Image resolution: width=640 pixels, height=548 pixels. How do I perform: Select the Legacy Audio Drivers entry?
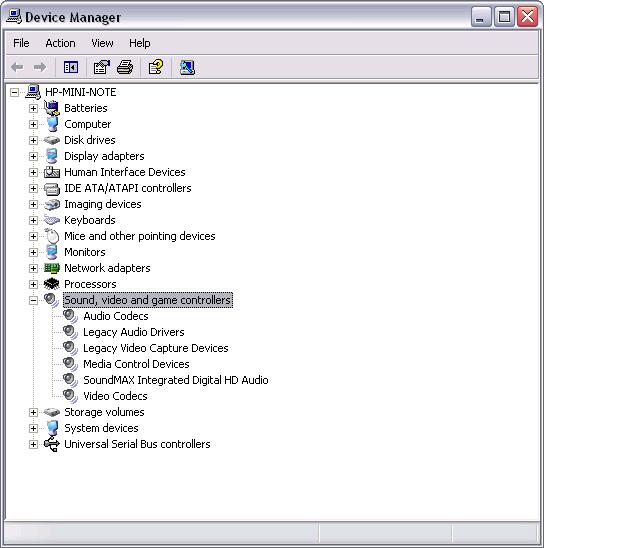coord(134,332)
